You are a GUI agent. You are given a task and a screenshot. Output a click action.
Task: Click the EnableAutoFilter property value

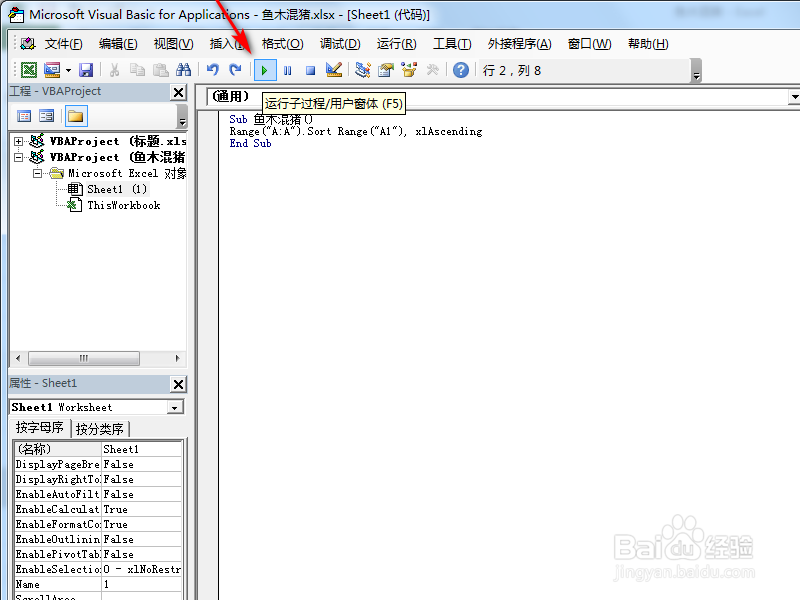(141, 494)
